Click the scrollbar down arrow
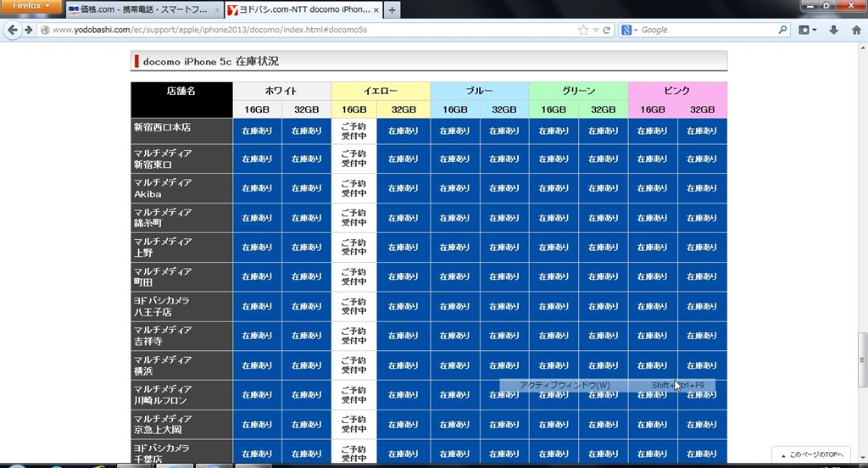Image resolution: width=868 pixels, height=468 pixels. [862, 458]
